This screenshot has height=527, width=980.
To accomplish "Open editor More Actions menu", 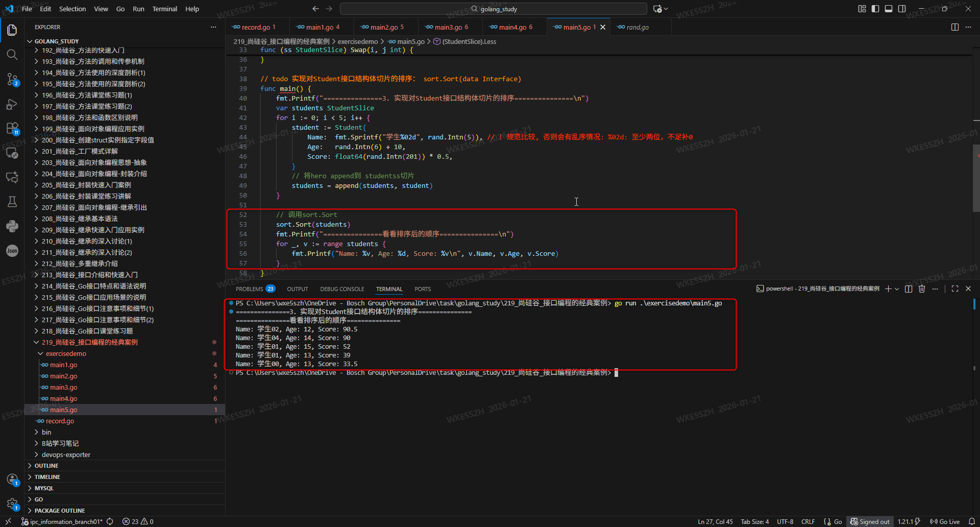I will [x=968, y=27].
